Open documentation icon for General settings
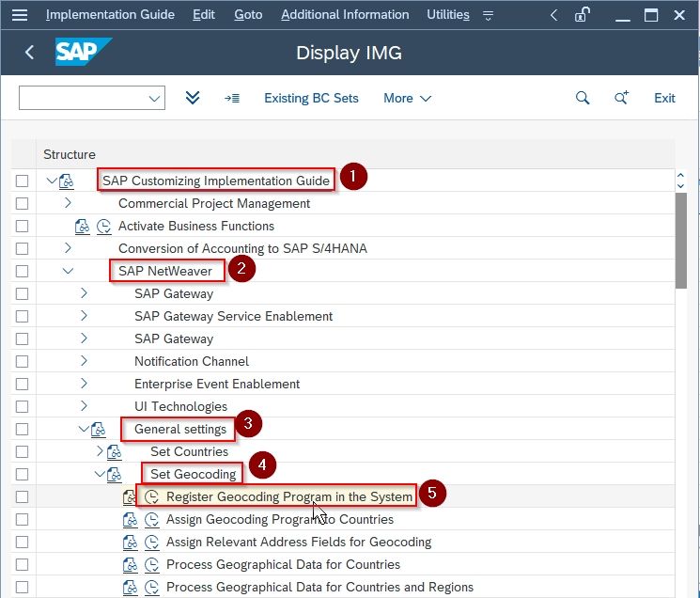The height and width of the screenshot is (598, 700). 99,429
